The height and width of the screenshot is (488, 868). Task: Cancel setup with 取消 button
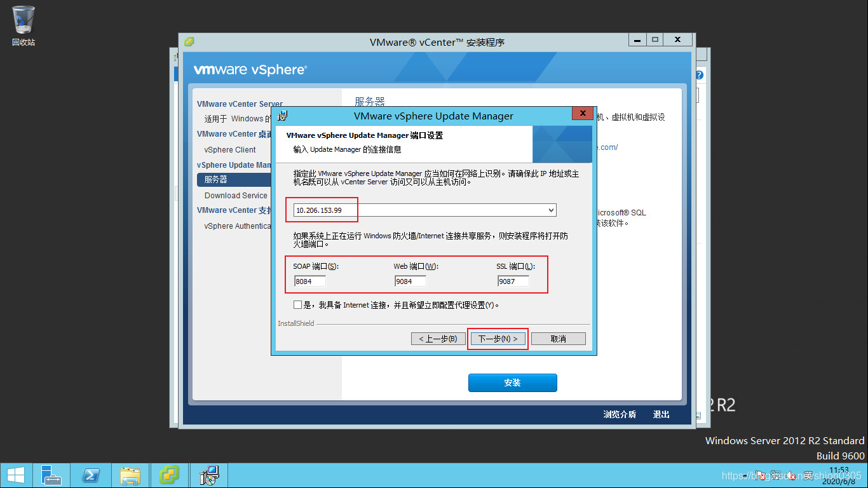point(559,339)
